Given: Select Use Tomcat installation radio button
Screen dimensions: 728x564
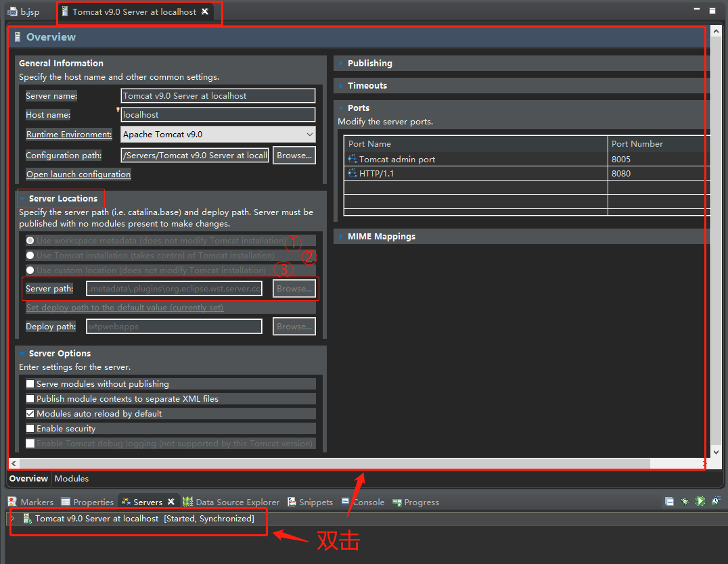Looking at the screenshot, I should pyautogui.click(x=30, y=256).
